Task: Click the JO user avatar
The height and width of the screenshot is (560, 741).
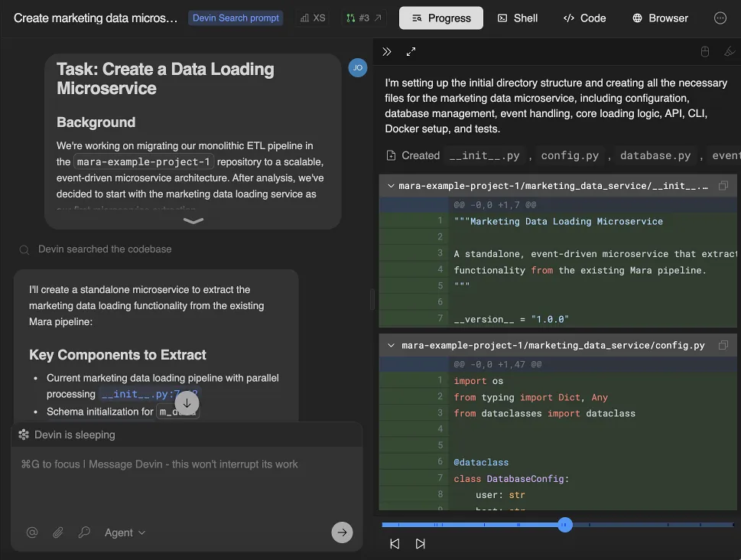Action: click(358, 67)
